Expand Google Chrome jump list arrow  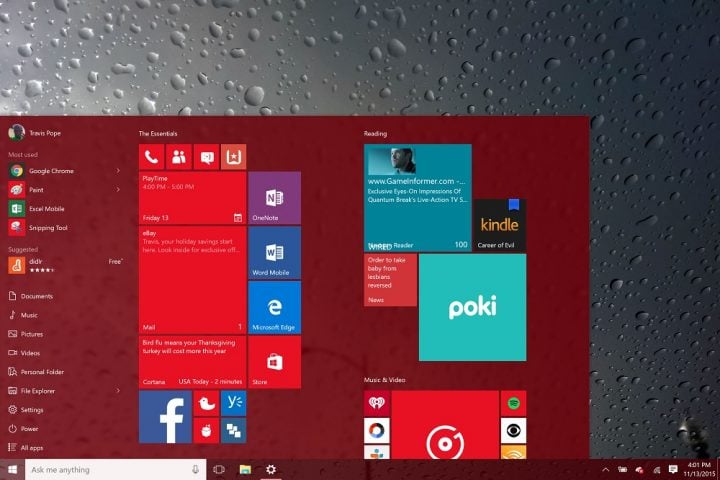coord(118,171)
